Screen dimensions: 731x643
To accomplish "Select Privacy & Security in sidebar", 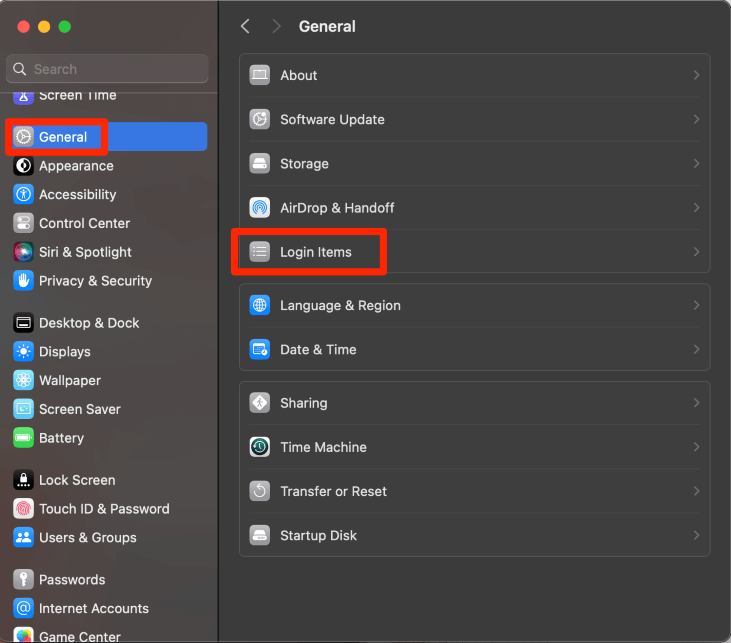I will (x=95, y=281).
